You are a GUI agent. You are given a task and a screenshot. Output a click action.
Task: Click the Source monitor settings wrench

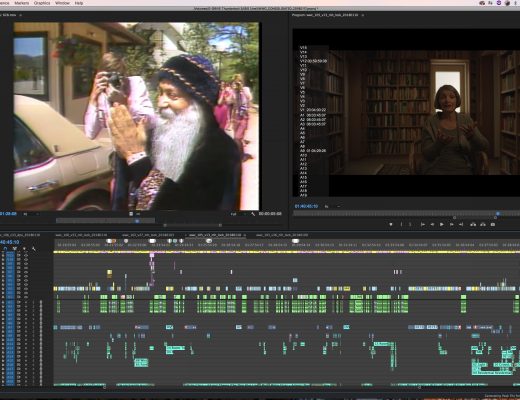click(253, 214)
